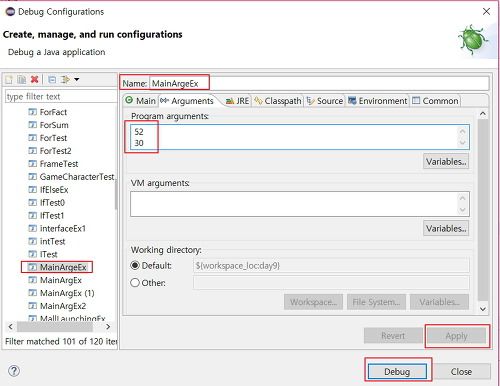500x386 pixels.
Task: Click the Revert button
Action: point(393,336)
